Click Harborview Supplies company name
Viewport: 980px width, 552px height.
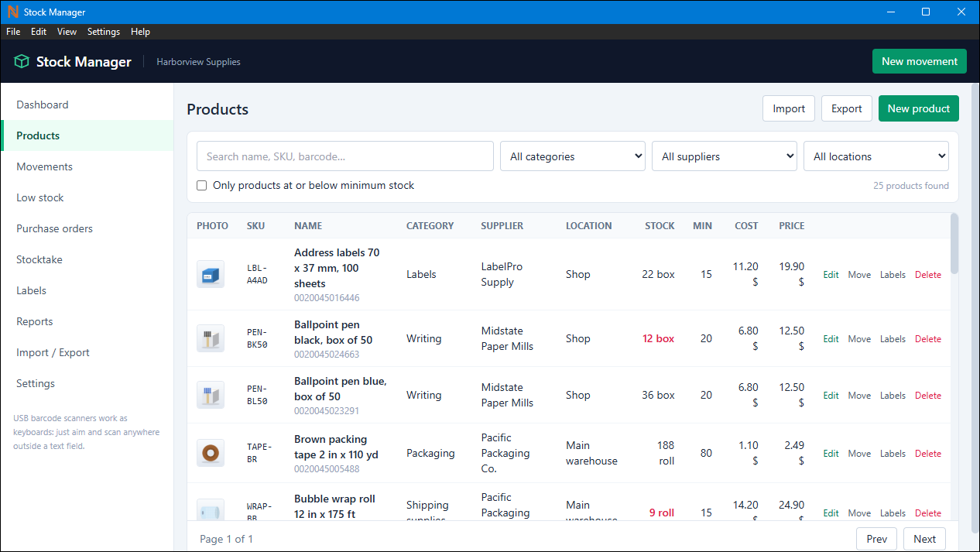coord(198,62)
